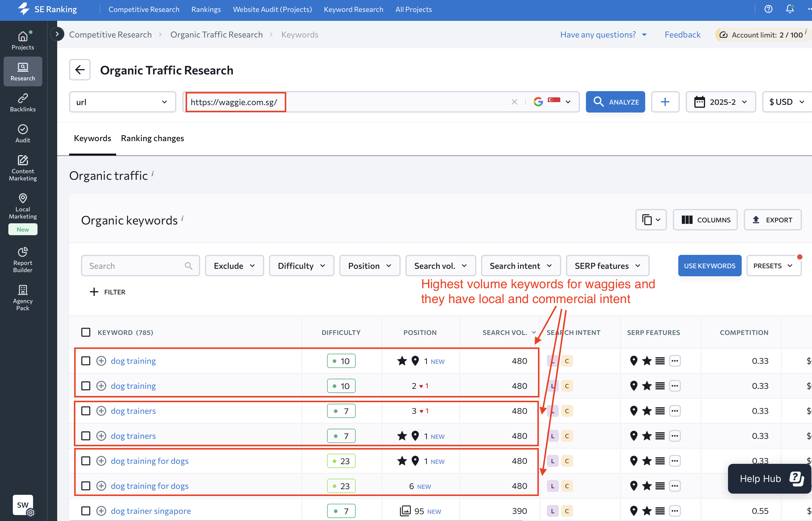Click the ANALYZE button
This screenshot has height=521, width=812.
click(615, 102)
